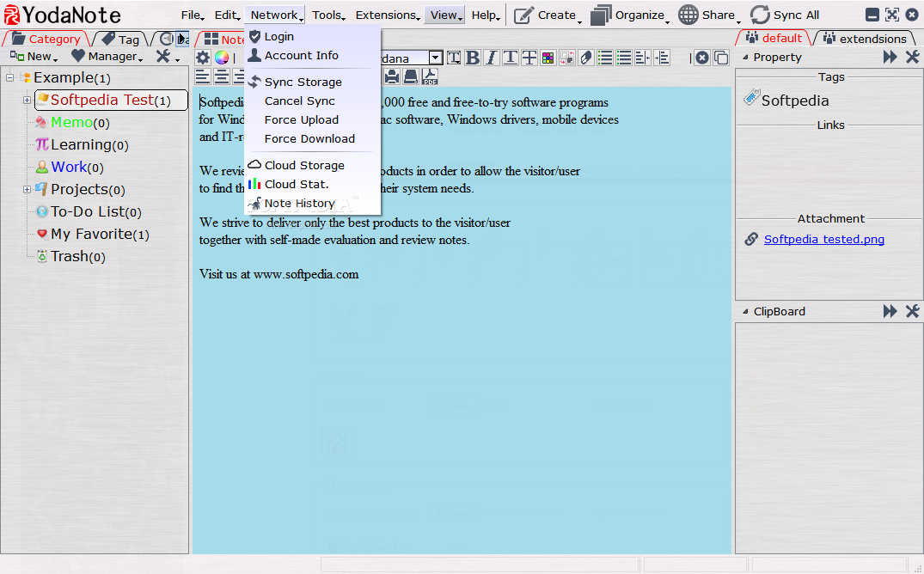This screenshot has width=924, height=574.
Task: Select the eraser clear-format tool
Action: (x=585, y=58)
